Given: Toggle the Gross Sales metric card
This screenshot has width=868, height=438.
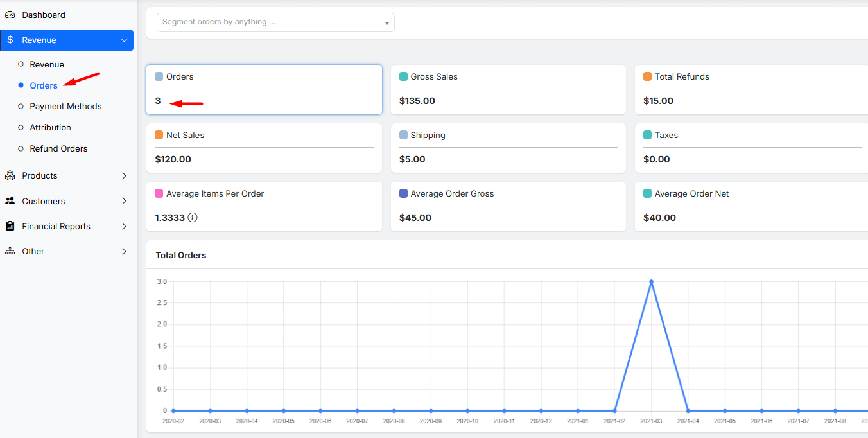Looking at the screenshot, I should click(x=508, y=89).
